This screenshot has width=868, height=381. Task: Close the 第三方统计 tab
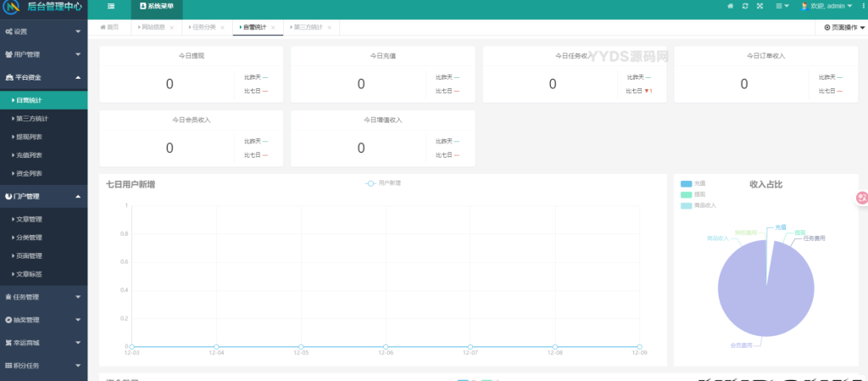pyautogui.click(x=328, y=27)
